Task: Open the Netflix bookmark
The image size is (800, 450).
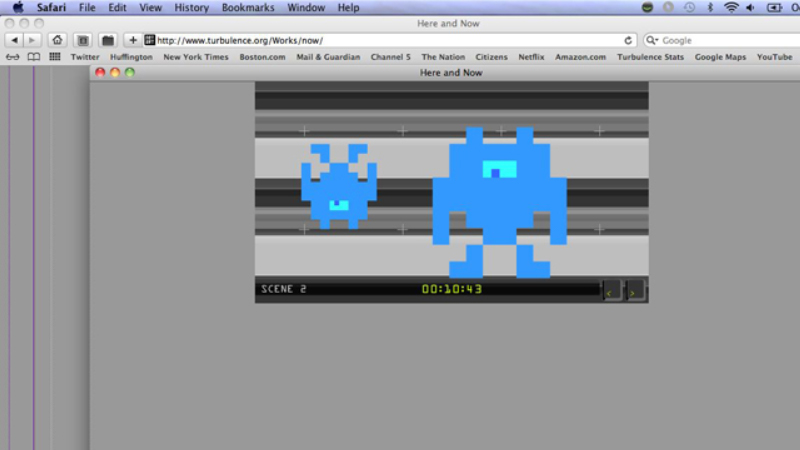Action: point(531,57)
